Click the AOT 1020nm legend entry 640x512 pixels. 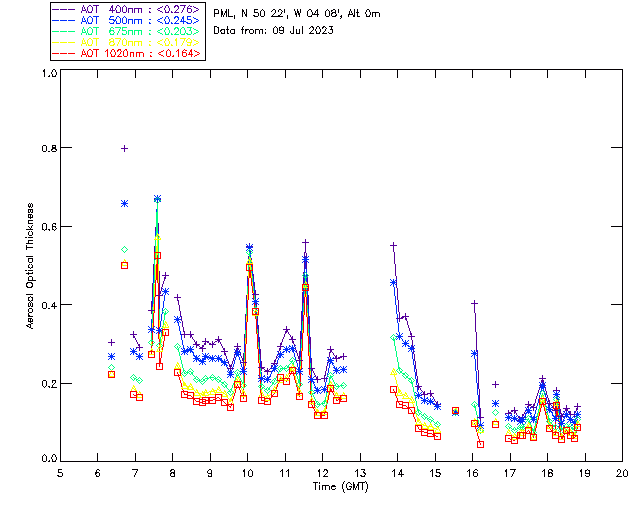[127, 53]
